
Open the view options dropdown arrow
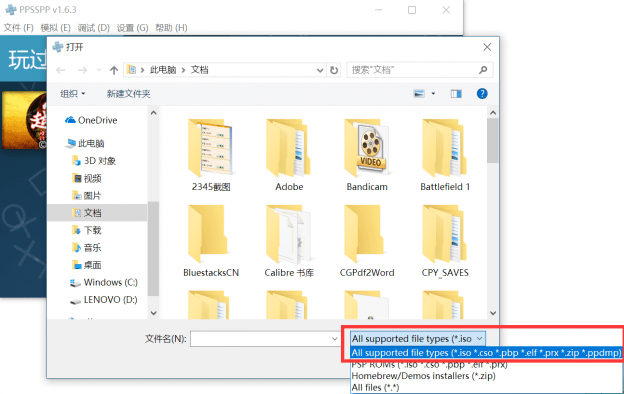433,94
